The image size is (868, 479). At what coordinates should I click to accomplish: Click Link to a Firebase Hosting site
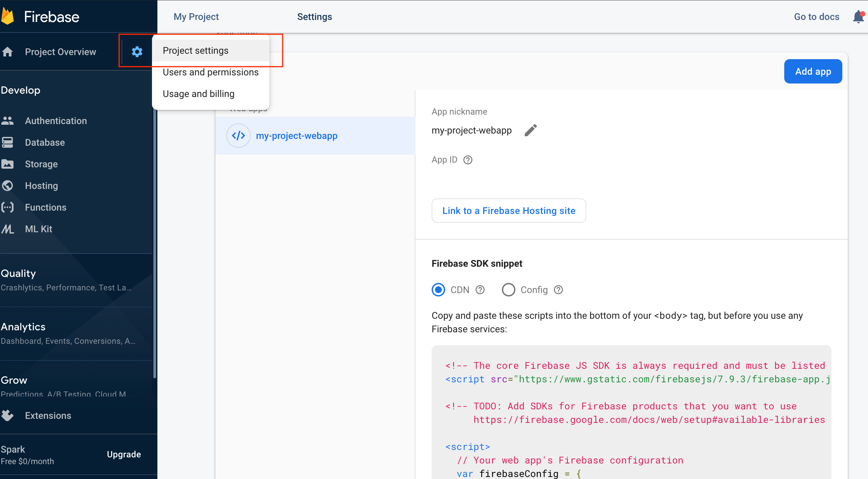pyautogui.click(x=509, y=211)
